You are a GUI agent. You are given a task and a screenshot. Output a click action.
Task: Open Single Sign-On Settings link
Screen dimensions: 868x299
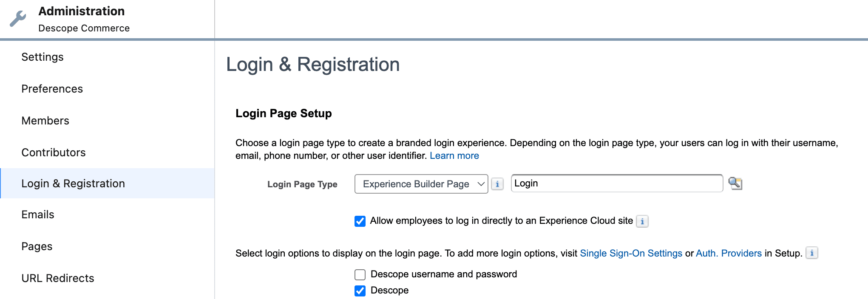coord(631,254)
